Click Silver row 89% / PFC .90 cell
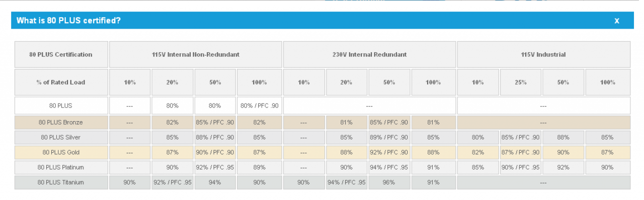The width and height of the screenshot is (644, 200). pos(389,137)
